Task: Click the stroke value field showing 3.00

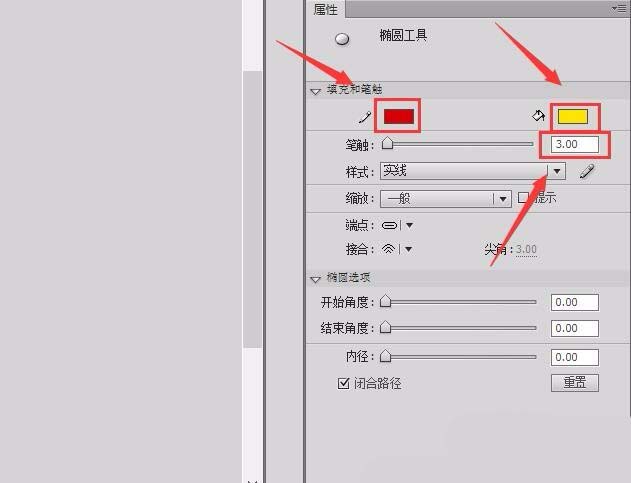Action: click(x=575, y=144)
